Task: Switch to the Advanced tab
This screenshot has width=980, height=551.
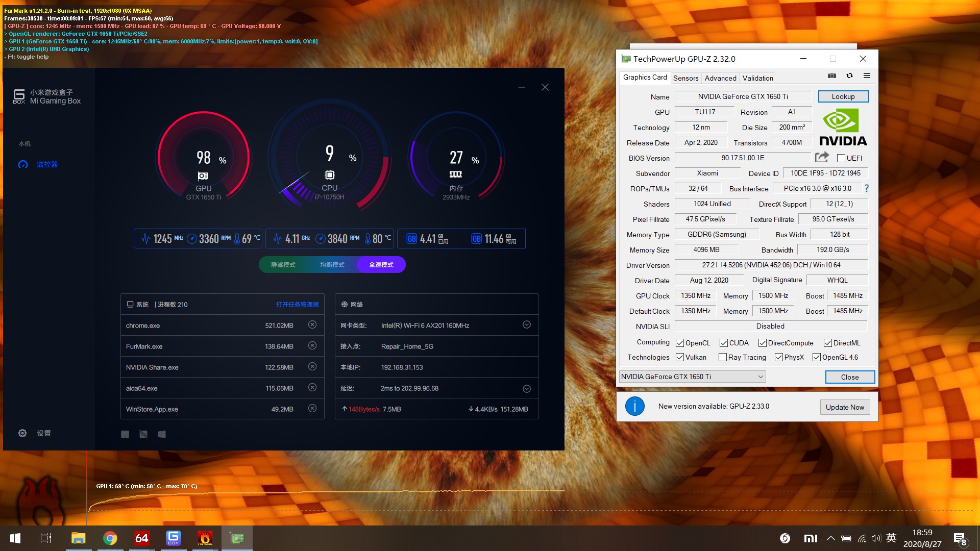Action: pos(720,78)
